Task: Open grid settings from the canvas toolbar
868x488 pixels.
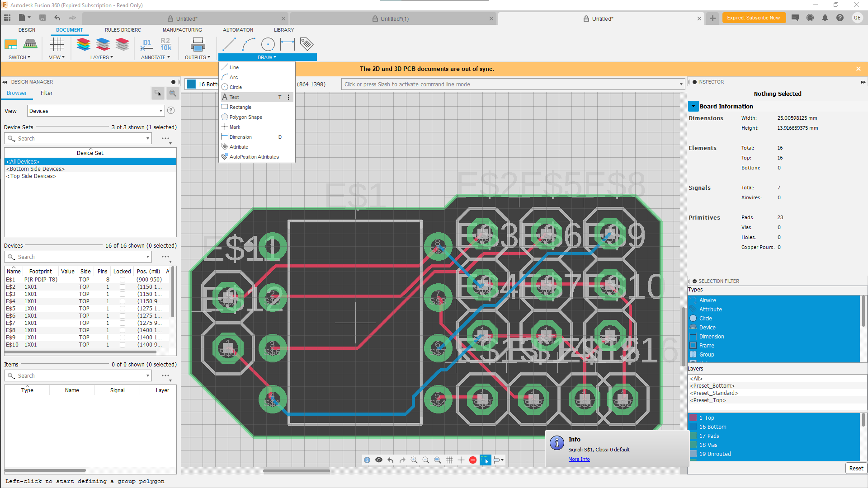Action: click(450, 460)
